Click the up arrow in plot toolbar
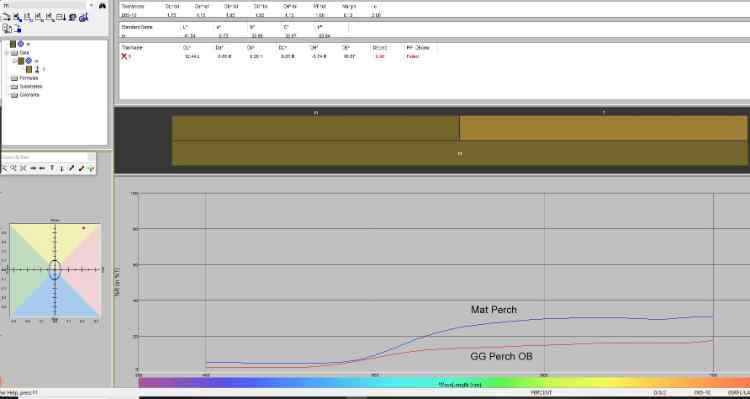750x399 pixels. (52, 168)
